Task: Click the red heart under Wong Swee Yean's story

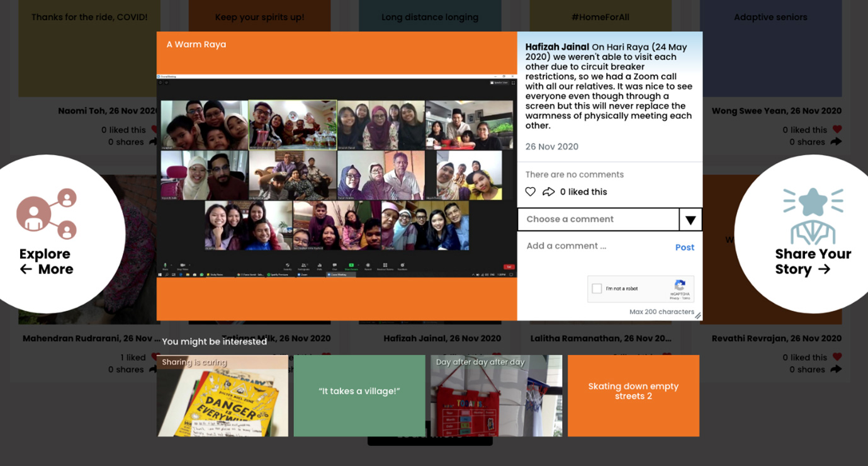Action: tap(837, 129)
